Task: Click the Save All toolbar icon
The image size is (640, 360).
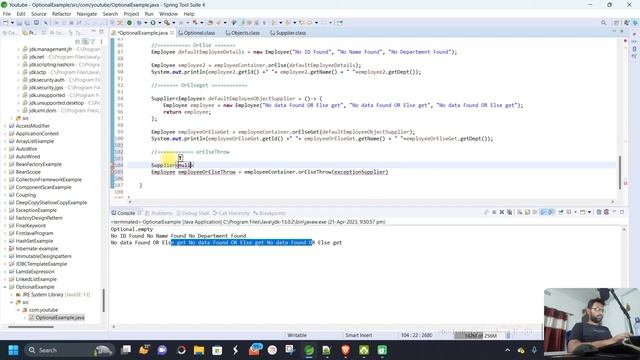Action: point(27,23)
